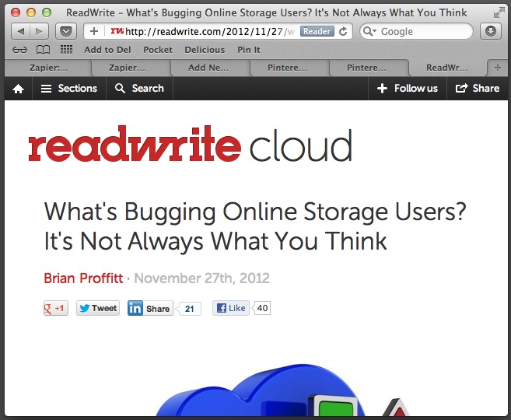Go to ReadWrite home icon
511x420 pixels.
18,89
